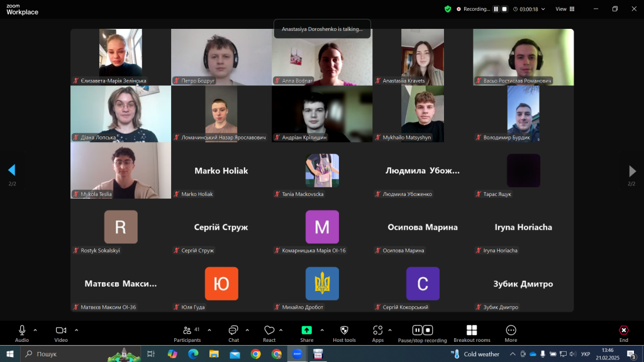
Task: Select Петро Бодруг's video tile
Action: pyautogui.click(x=221, y=57)
